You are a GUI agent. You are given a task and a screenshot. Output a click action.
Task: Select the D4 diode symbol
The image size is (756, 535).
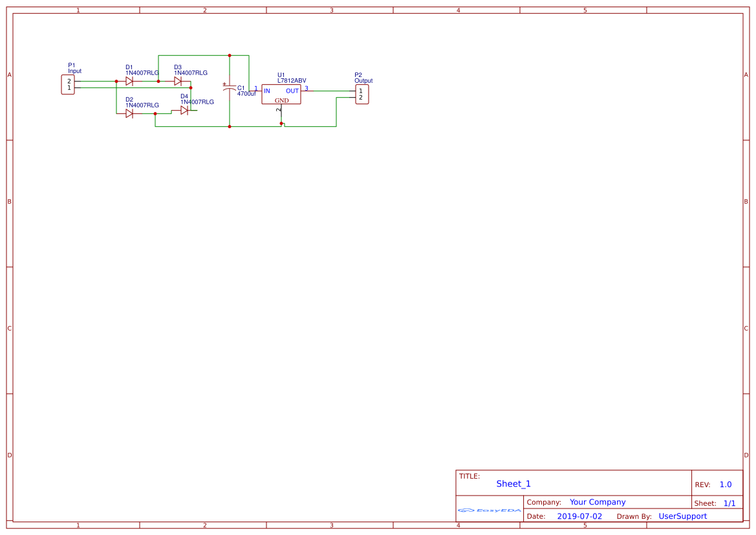point(184,111)
